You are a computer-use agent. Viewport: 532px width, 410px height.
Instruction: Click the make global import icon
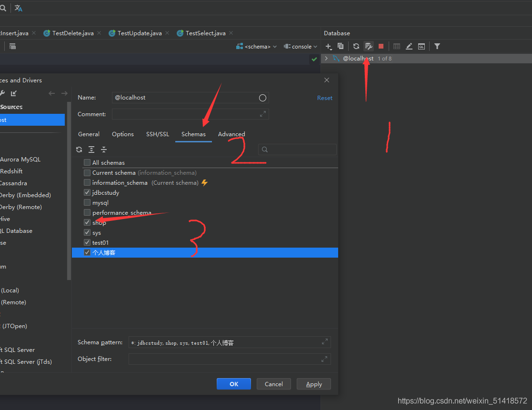coord(13,93)
